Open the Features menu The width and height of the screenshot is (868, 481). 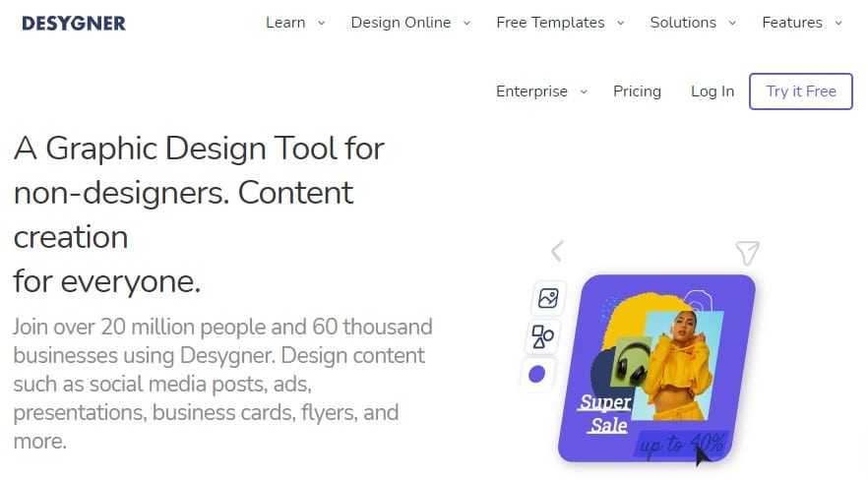point(792,23)
